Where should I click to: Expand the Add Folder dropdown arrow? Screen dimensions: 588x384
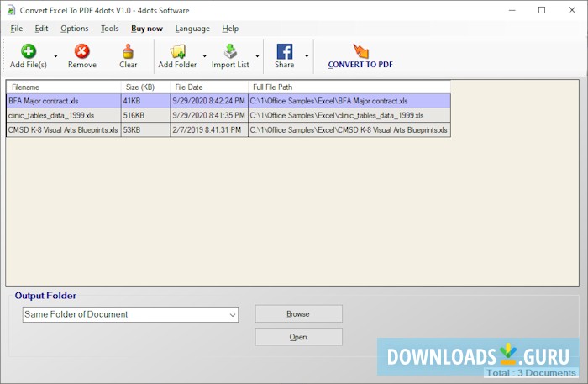click(x=204, y=56)
